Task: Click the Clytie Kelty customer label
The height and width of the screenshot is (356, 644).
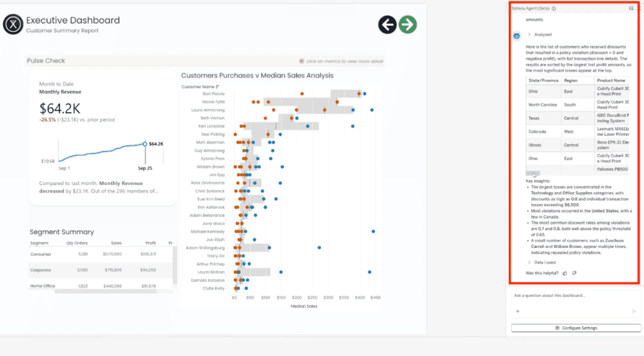Action: click(x=214, y=288)
